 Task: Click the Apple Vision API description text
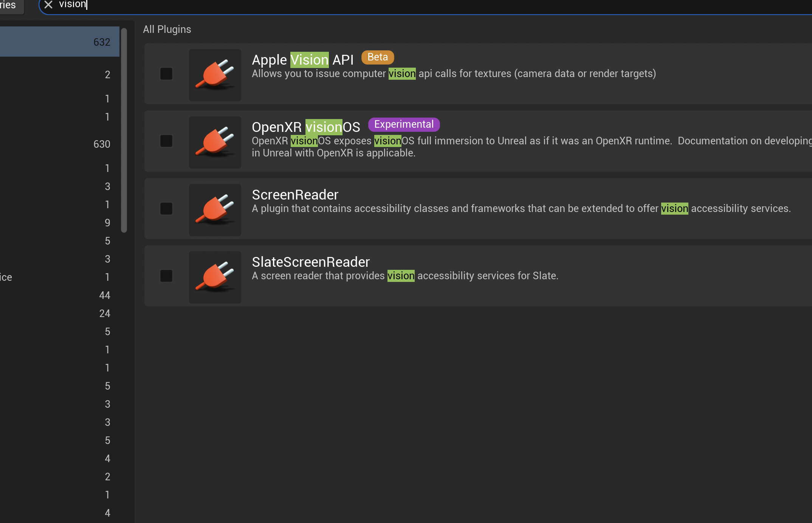(454, 73)
